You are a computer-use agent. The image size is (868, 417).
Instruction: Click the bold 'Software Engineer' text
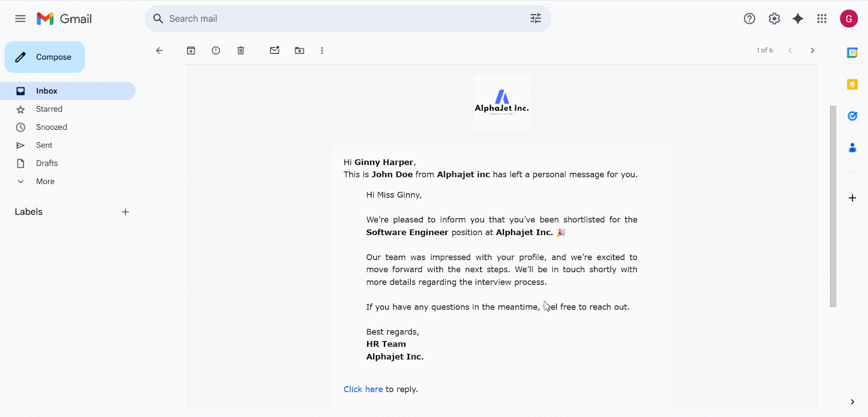[407, 232]
